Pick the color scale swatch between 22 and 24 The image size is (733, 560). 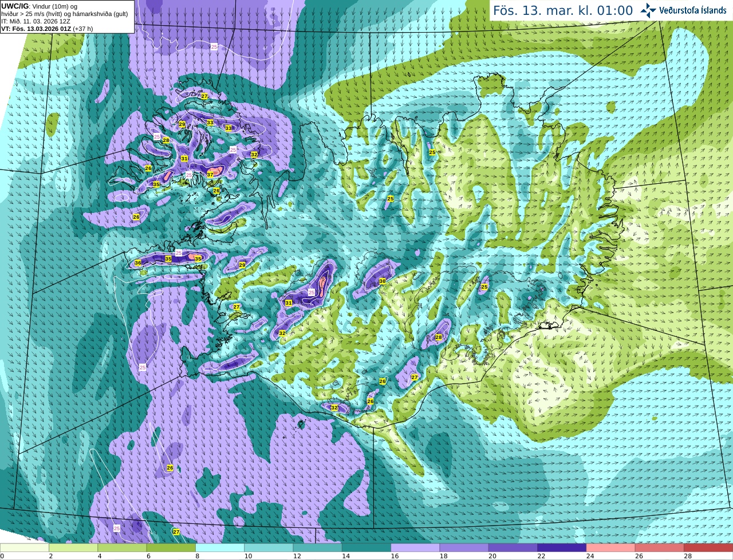tap(562, 547)
